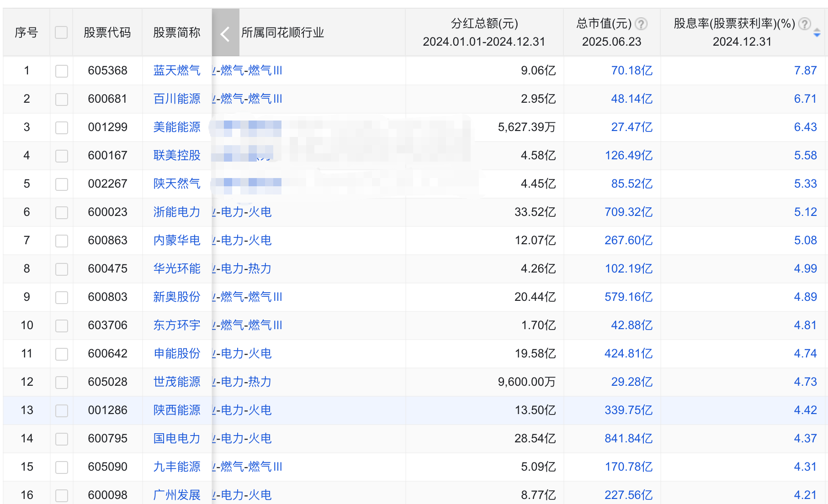Viewport: 828px width, 504px height.
Task: Click dividend yield value 4.42
Action: [x=805, y=410]
